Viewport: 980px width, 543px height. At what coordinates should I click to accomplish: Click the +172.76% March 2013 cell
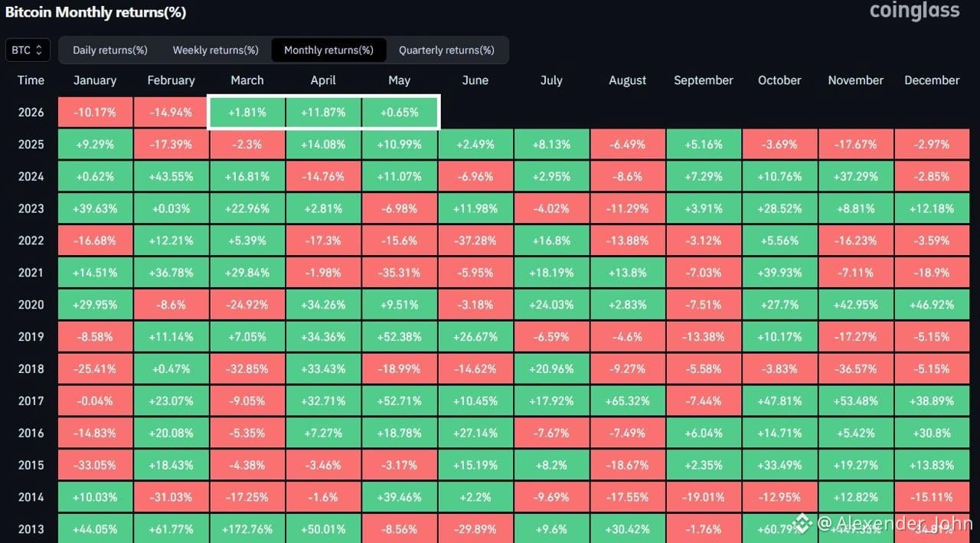[x=247, y=529]
